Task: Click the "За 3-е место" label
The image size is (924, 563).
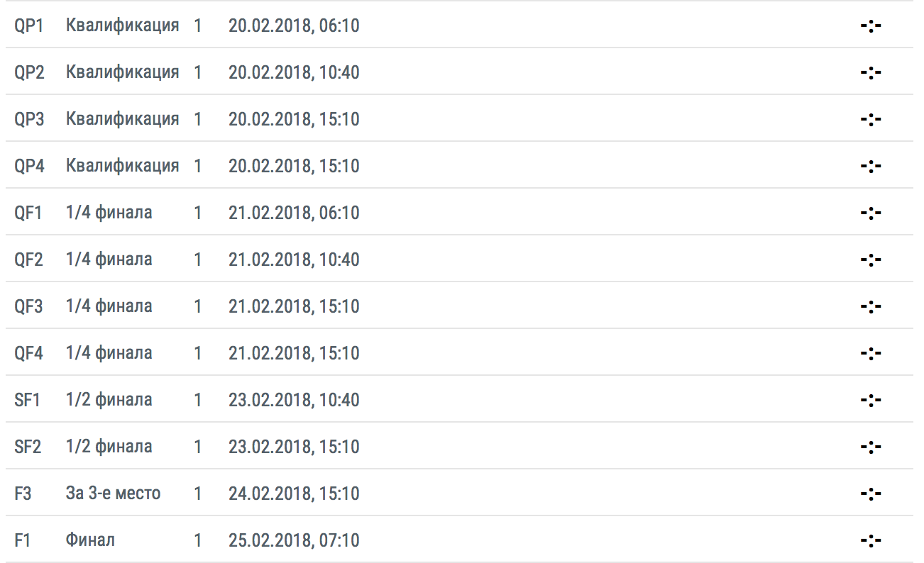Action: pyautogui.click(x=113, y=494)
